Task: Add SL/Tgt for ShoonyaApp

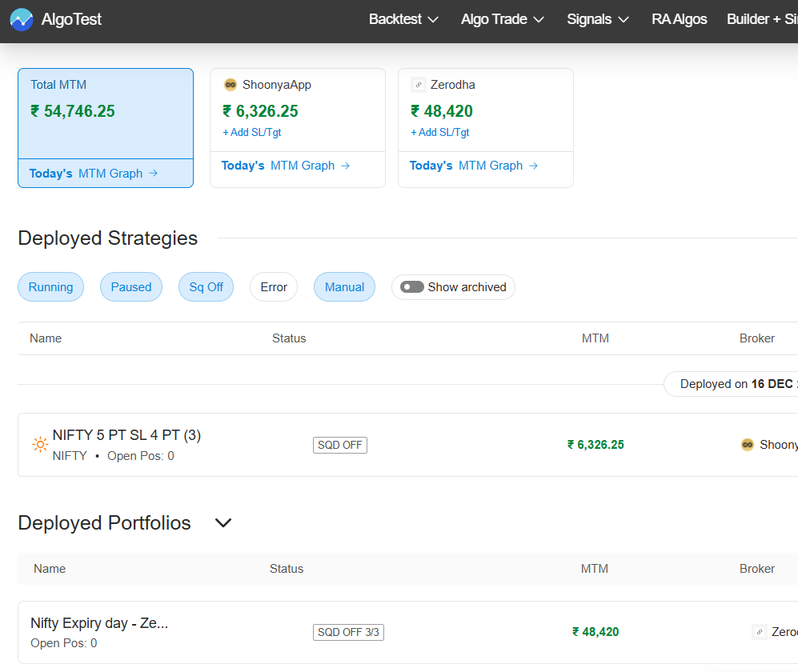Action: pos(252,132)
